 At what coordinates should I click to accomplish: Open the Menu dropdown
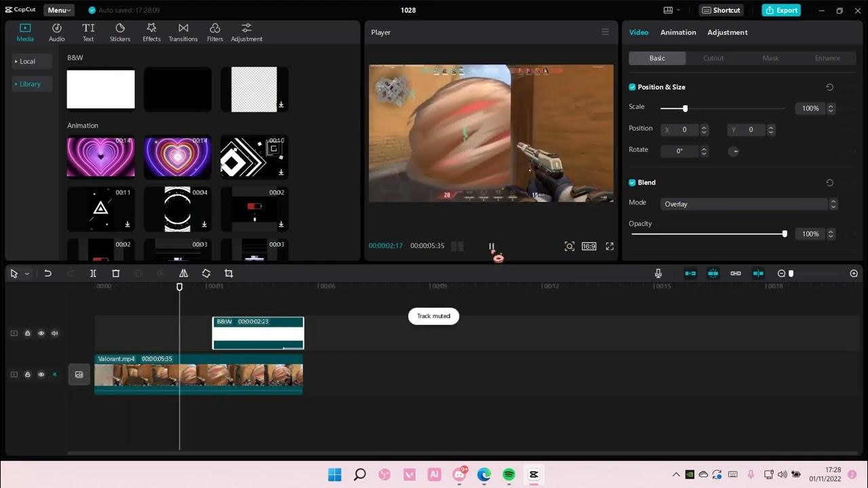pyautogui.click(x=59, y=10)
